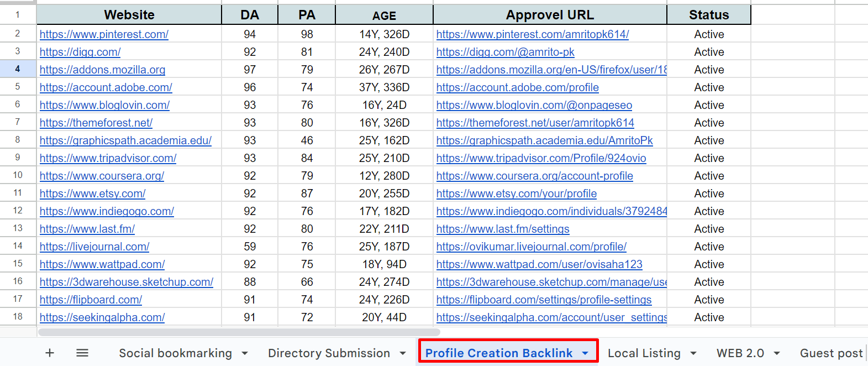Open the tripadvisor Profile/924ovio link
The image size is (868, 366).
click(x=541, y=158)
